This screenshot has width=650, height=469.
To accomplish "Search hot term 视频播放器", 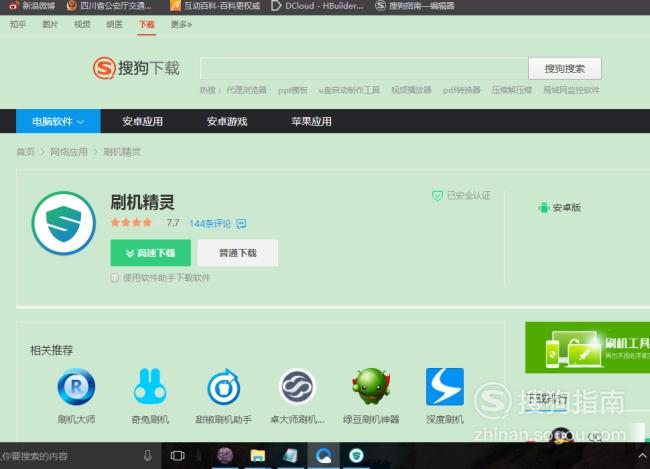I will point(411,90).
